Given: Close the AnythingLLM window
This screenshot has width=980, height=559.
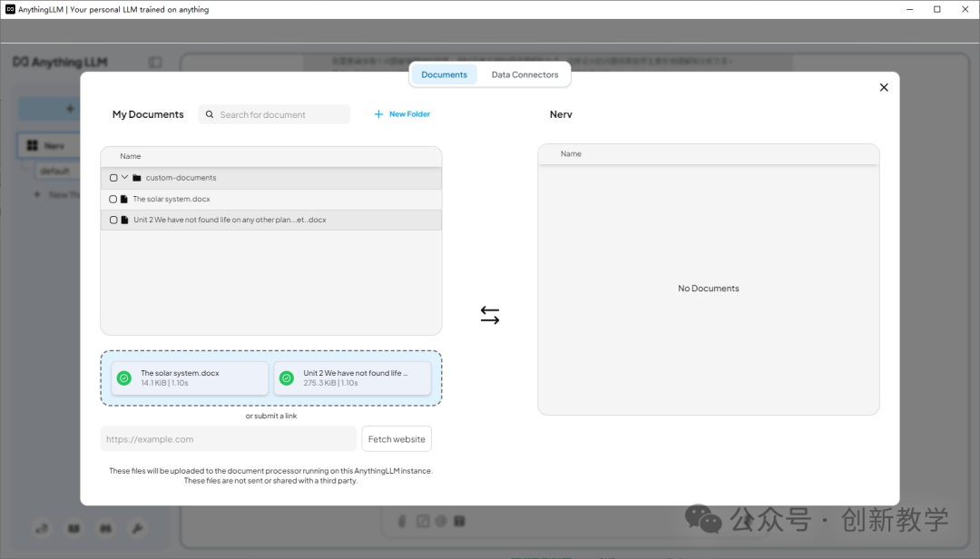Looking at the screenshot, I should click(x=965, y=9).
